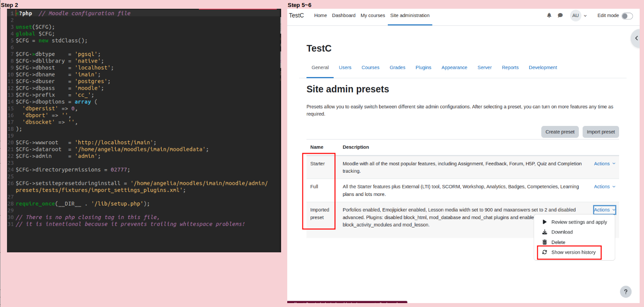Open the notifications bell icon

point(549,15)
